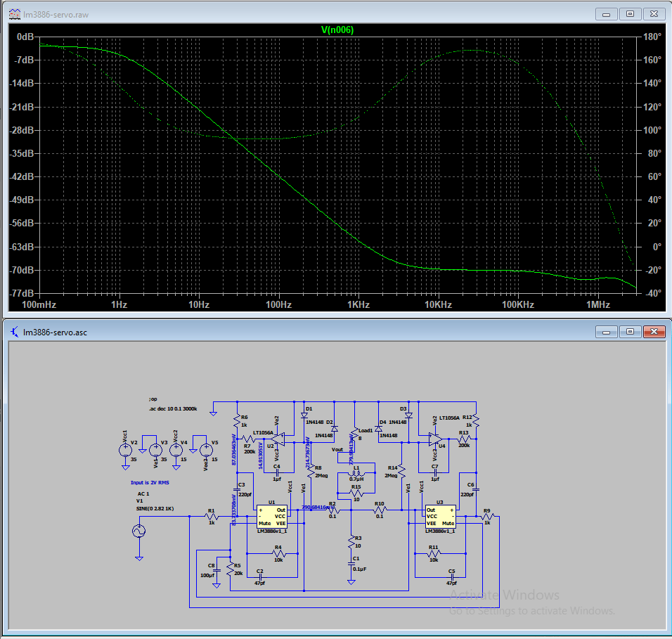Maximize the lm3886-servo.asc schematic window
Screen dimensions: 672x639
630,332
